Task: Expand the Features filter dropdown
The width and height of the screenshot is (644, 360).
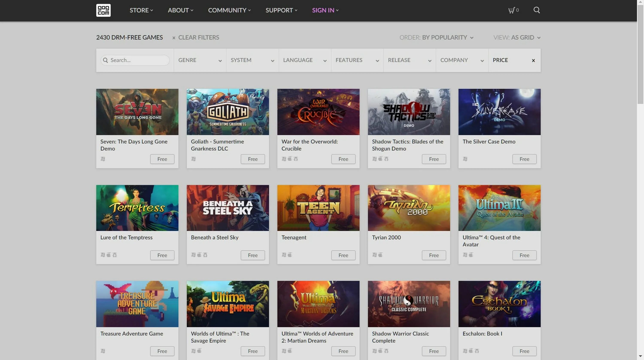Action: tap(357, 60)
